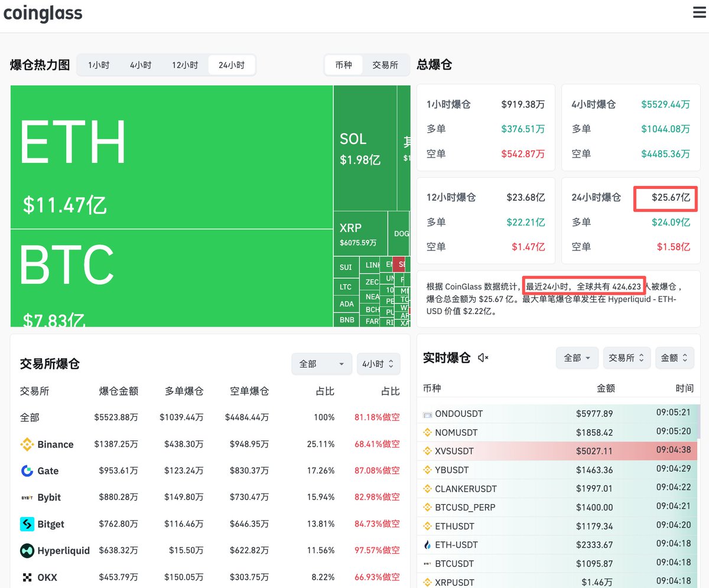The width and height of the screenshot is (709, 588).
Task: Open the 全部 filter in 实时爆仓
Action: click(577, 358)
